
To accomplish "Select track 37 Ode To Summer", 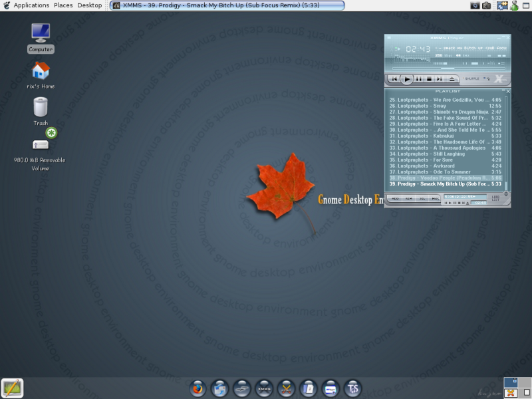I will (x=445, y=172).
